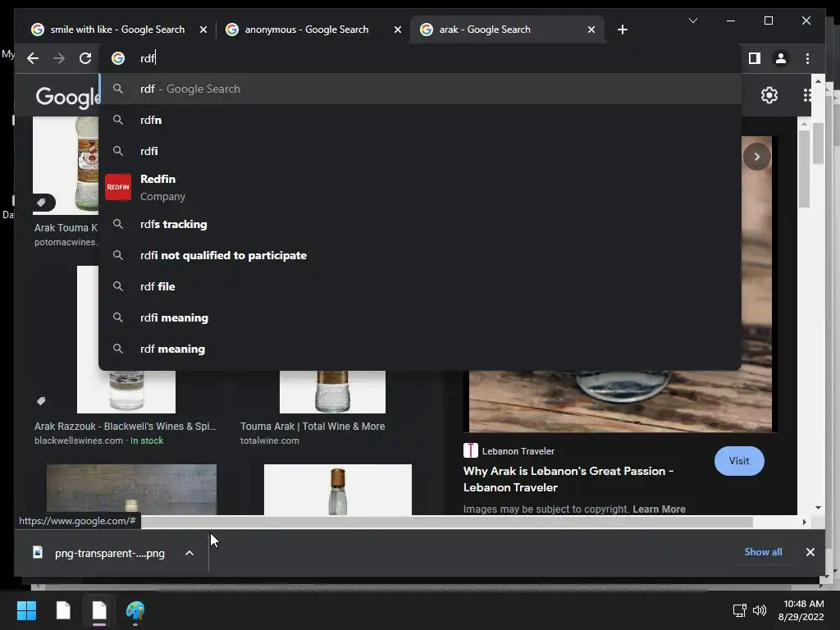The width and height of the screenshot is (840, 630).
Task: Choose the 'rdfi' suggestion
Action: pos(420,151)
